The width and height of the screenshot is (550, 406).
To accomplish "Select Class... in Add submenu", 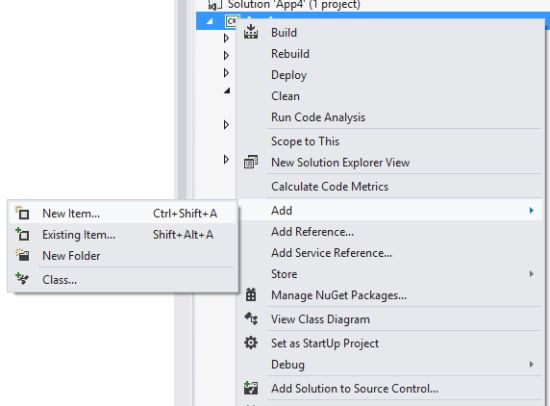I will pyautogui.click(x=122, y=280).
